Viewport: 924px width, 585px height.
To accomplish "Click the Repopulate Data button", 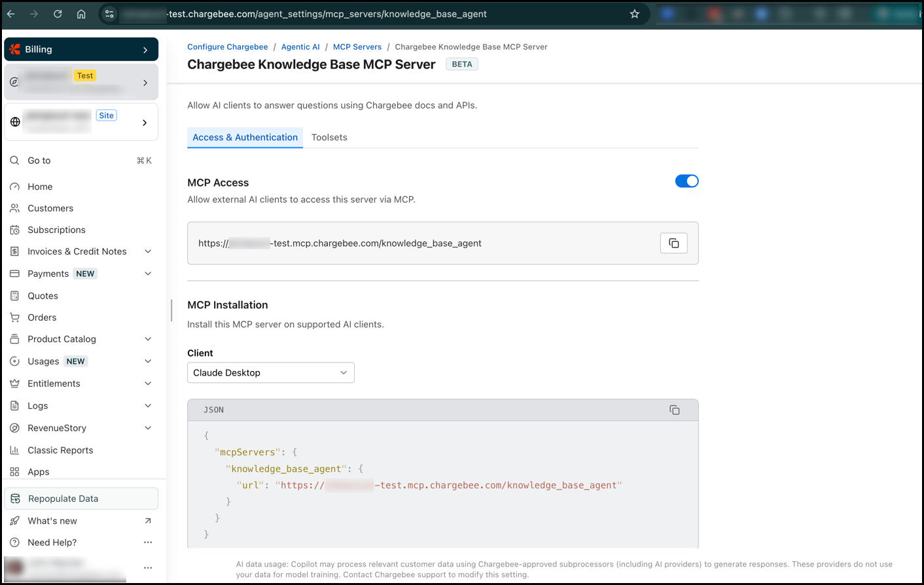I will pyautogui.click(x=81, y=499).
